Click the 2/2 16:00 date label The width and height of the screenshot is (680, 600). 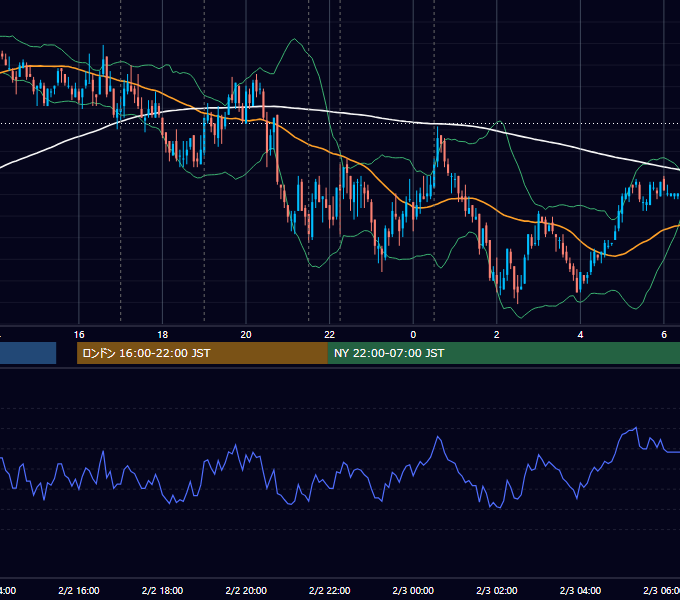click(x=79, y=590)
